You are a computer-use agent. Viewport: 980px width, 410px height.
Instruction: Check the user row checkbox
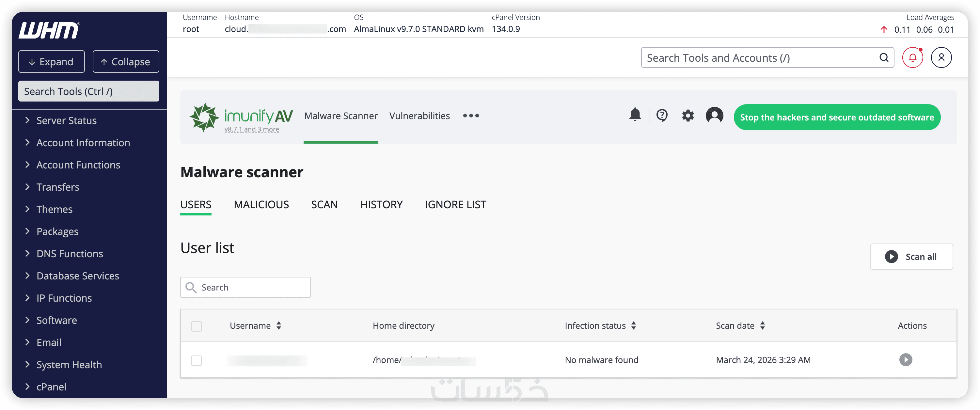pos(196,361)
